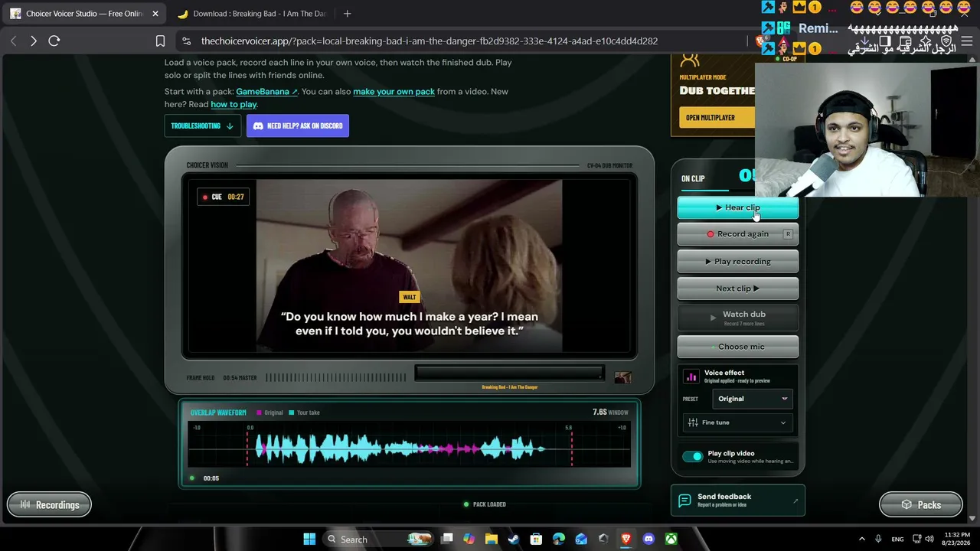
Task: Click the progress bar below the video
Action: pyautogui.click(x=509, y=373)
